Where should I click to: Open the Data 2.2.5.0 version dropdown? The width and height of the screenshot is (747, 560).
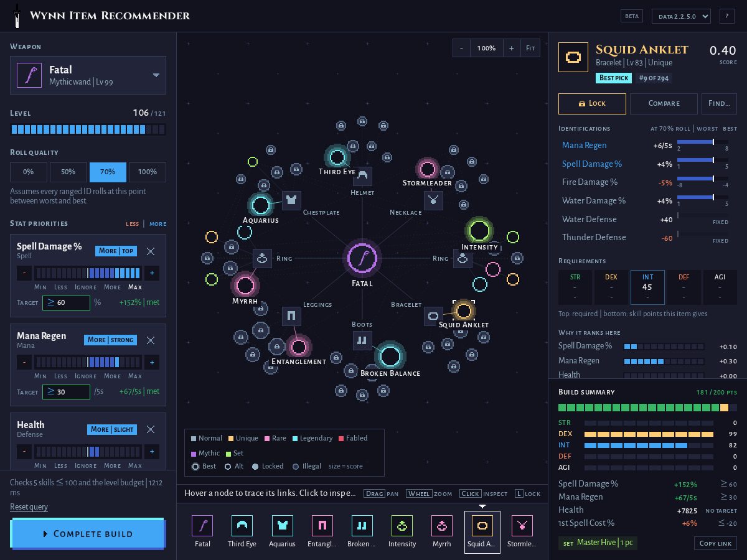[681, 16]
